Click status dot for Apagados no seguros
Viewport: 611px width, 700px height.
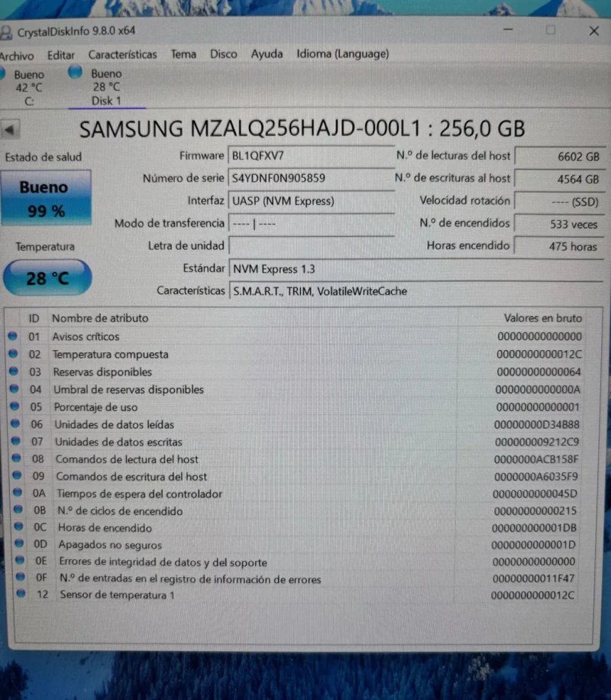[x=19, y=543]
